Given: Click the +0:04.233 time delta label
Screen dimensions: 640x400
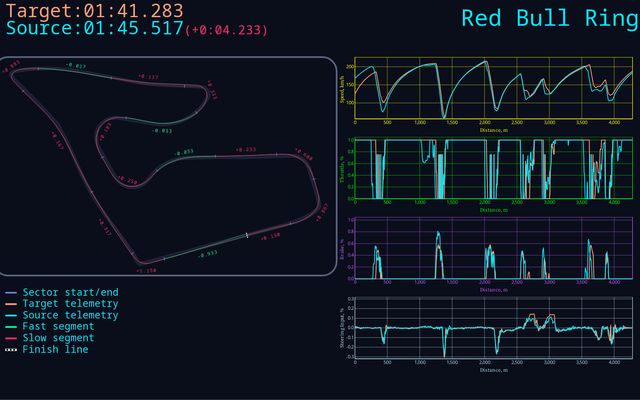Looking at the screenshot, I should [x=227, y=30].
